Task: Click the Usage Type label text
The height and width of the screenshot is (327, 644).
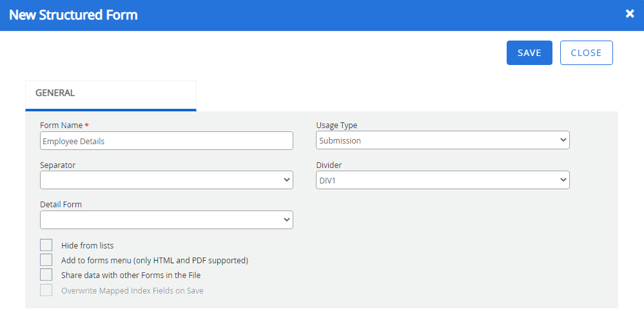Action: (337, 126)
